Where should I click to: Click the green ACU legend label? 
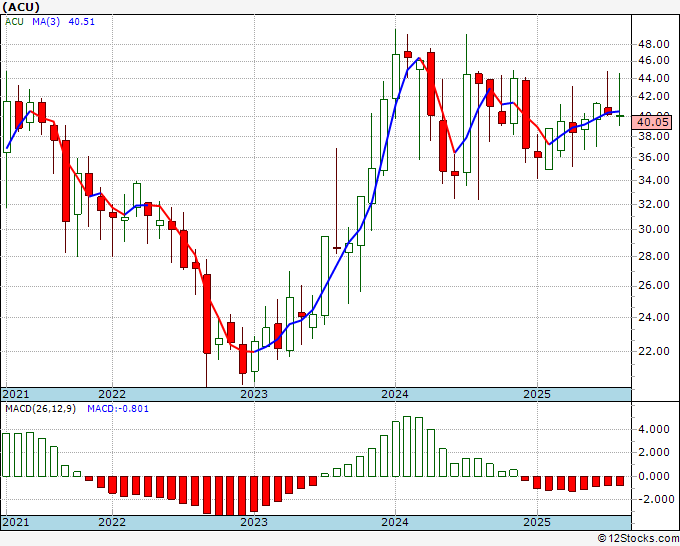(x=14, y=22)
